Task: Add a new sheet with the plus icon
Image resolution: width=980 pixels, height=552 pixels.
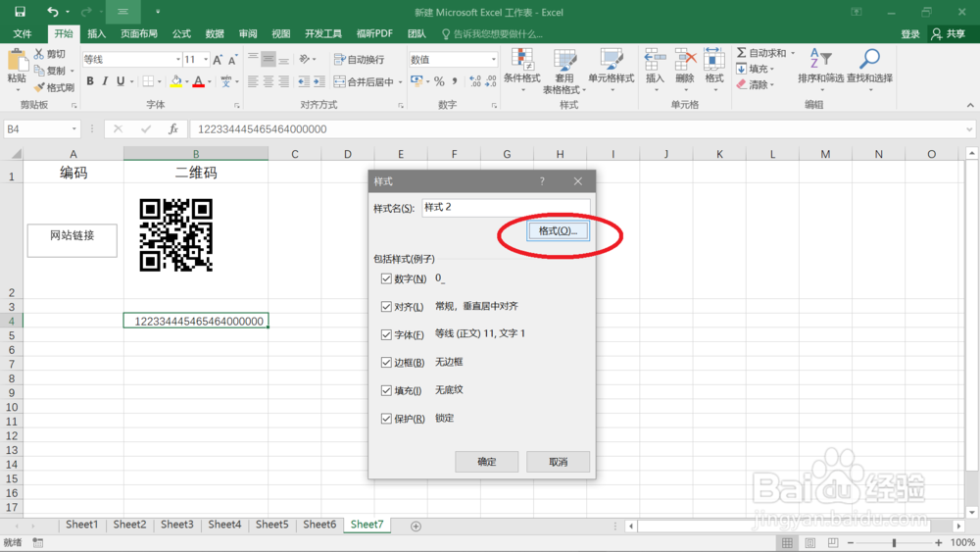Action: click(x=416, y=527)
